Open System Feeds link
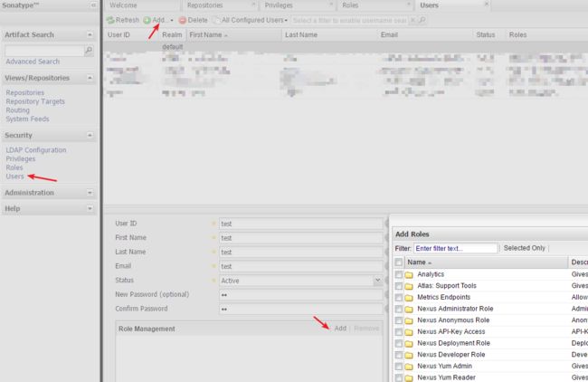This screenshot has width=588, height=382. (27, 119)
